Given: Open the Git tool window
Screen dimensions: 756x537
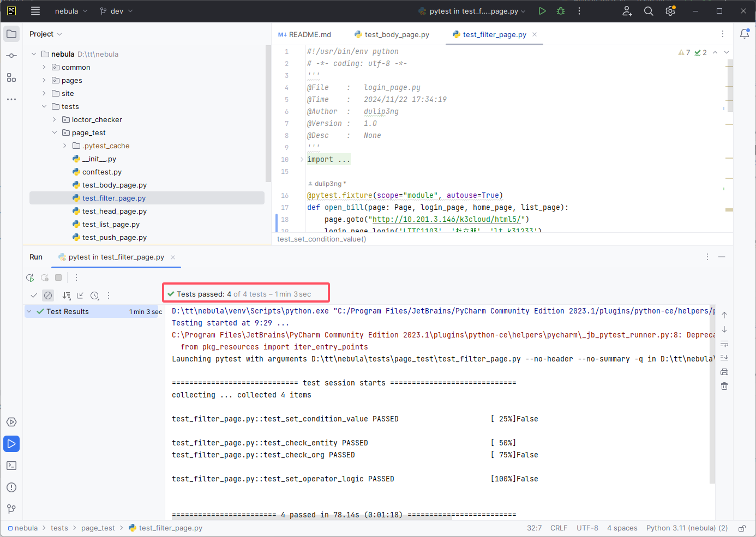Looking at the screenshot, I should (11, 509).
